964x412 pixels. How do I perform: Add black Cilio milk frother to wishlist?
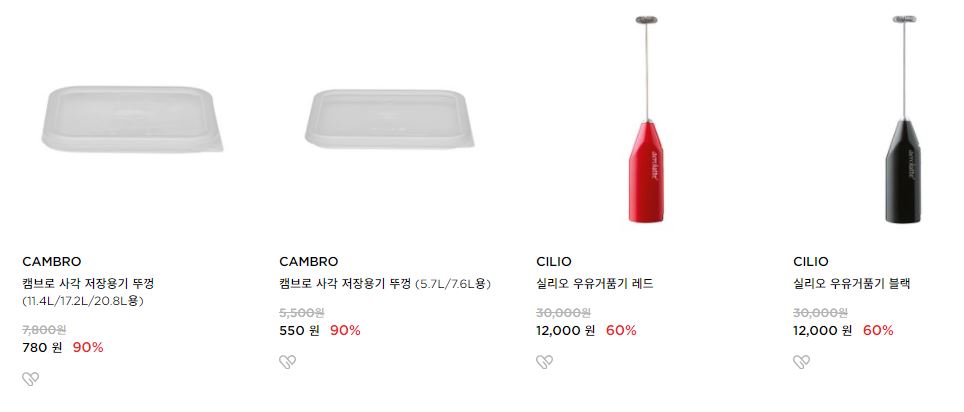point(802,362)
